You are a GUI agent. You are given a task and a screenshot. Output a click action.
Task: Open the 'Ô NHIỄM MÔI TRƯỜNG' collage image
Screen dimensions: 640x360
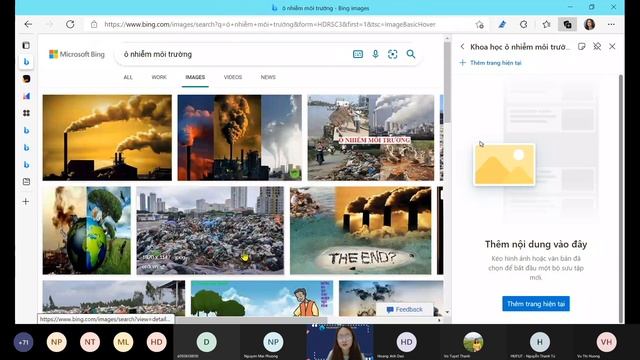tap(371, 138)
